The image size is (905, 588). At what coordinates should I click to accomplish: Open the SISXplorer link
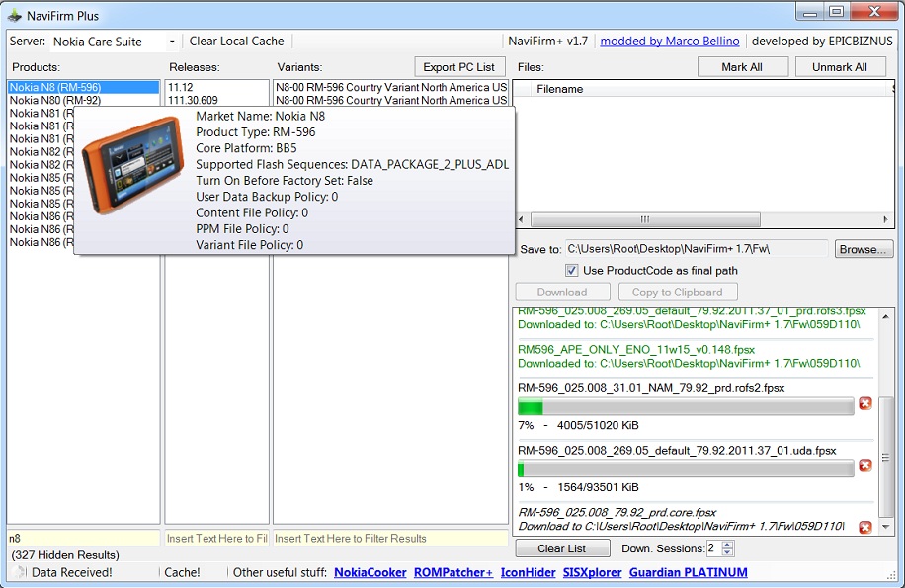click(x=592, y=572)
